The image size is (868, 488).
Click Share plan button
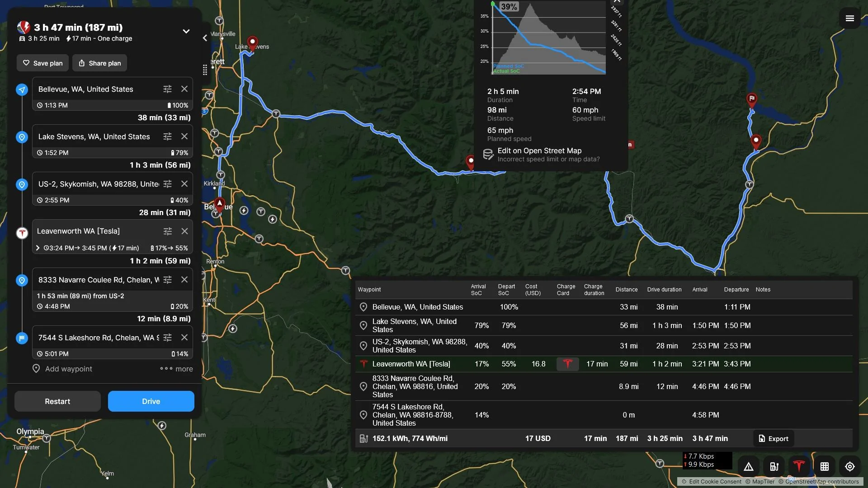99,63
